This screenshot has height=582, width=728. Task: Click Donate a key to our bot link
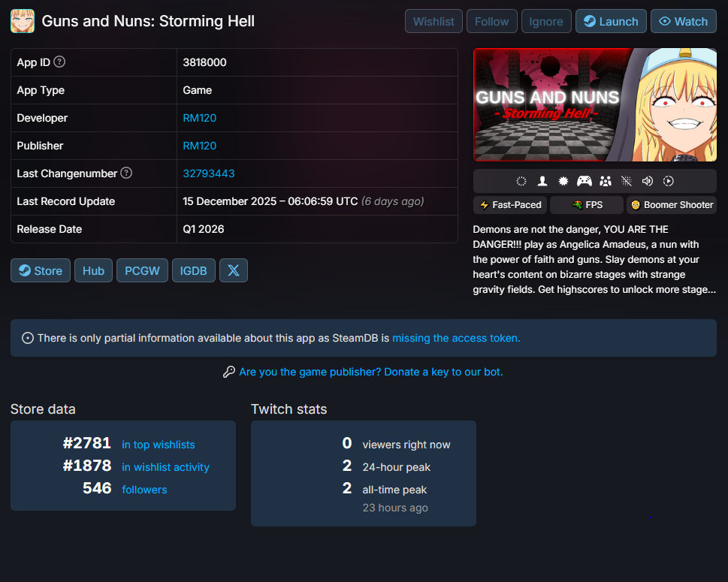click(370, 372)
